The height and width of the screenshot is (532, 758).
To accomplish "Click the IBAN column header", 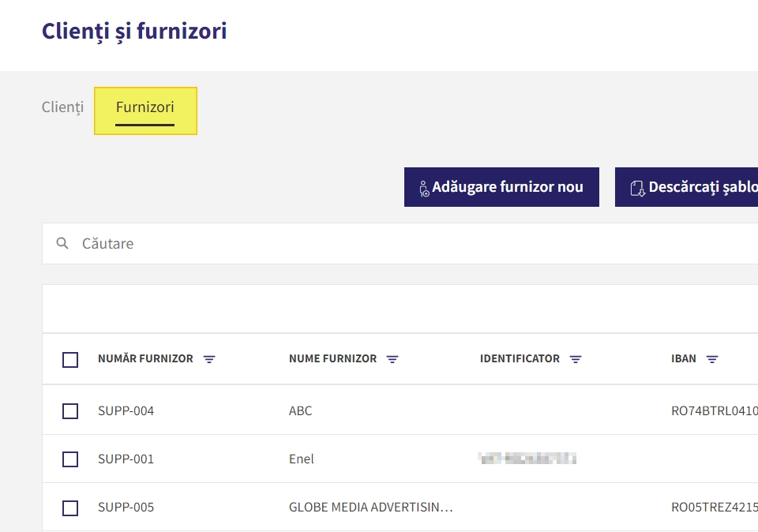I will (x=684, y=358).
